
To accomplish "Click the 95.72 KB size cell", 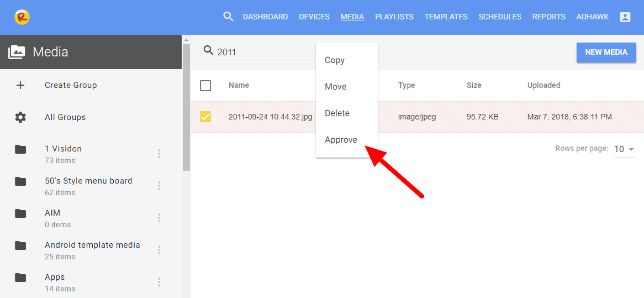I will pyautogui.click(x=483, y=117).
